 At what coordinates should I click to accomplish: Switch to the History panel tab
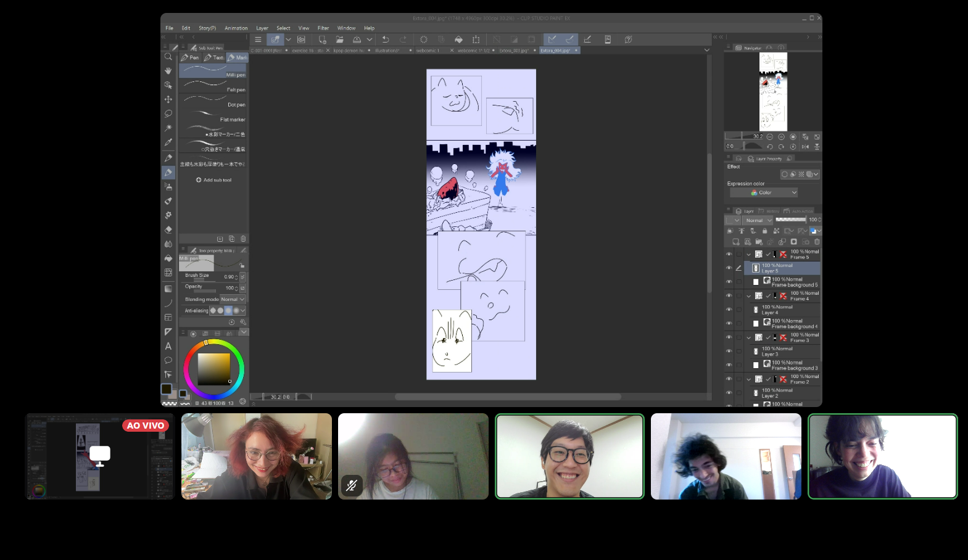(769, 211)
